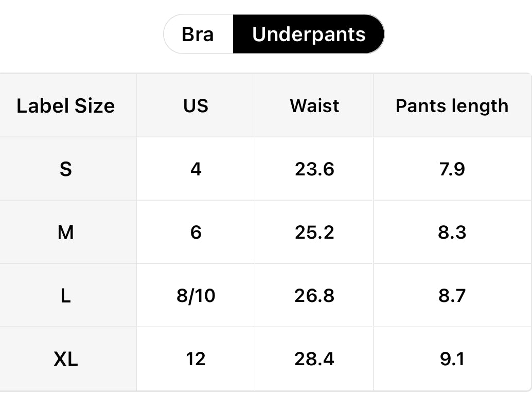The height and width of the screenshot is (393, 532).
Task: Click the US column header
Action: click(x=196, y=106)
